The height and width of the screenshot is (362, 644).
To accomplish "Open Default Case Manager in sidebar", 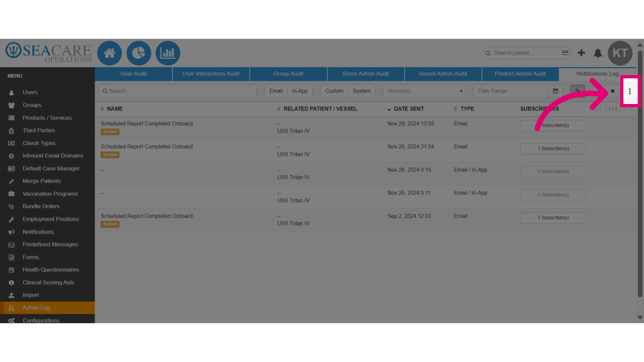I will 47,168.
